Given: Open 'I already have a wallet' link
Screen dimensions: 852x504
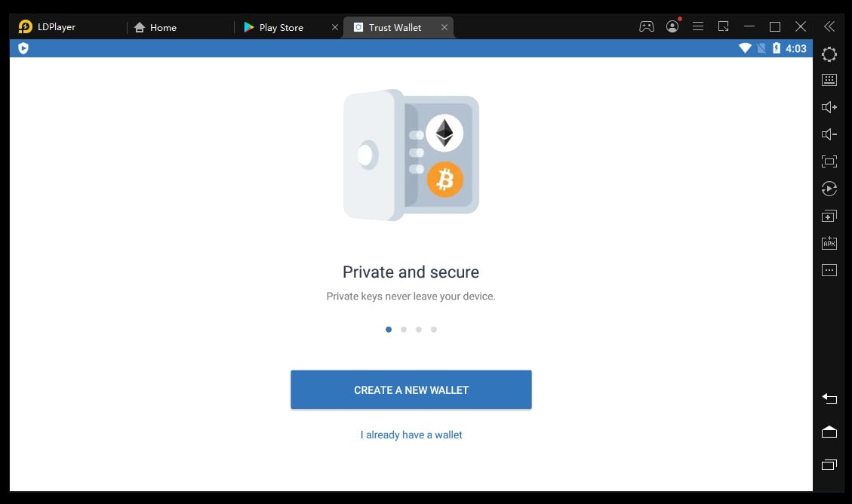Looking at the screenshot, I should [411, 435].
